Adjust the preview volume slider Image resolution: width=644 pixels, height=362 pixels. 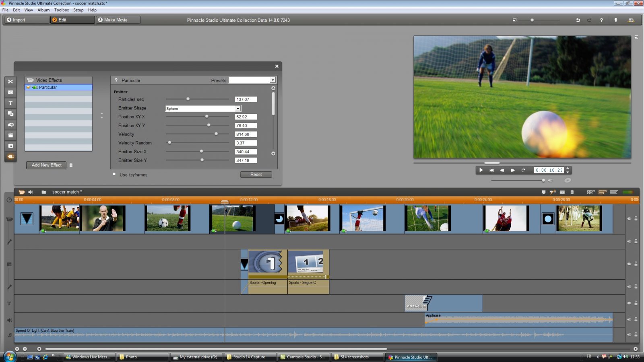point(543,181)
